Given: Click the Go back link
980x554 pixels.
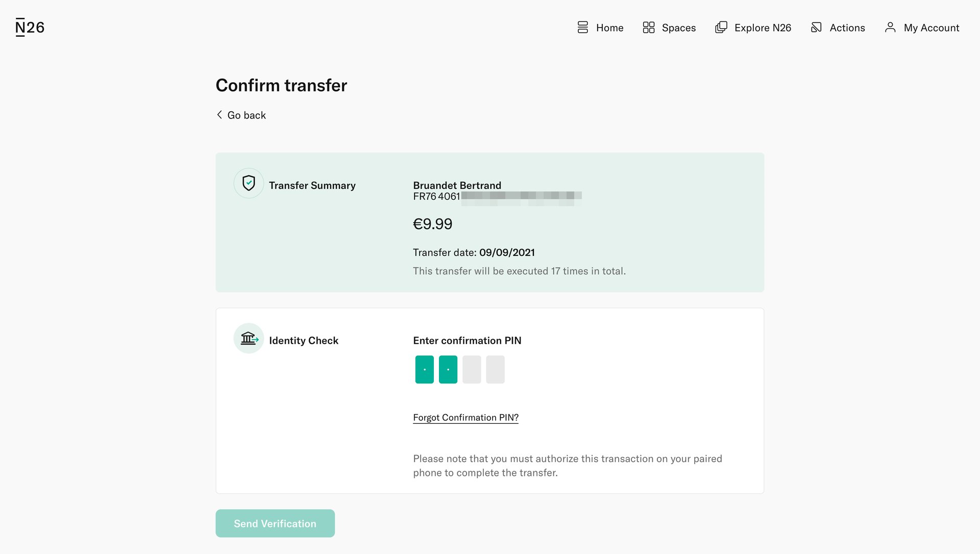Looking at the screenshot, I should pyautogui.click(x=247, y=114).
